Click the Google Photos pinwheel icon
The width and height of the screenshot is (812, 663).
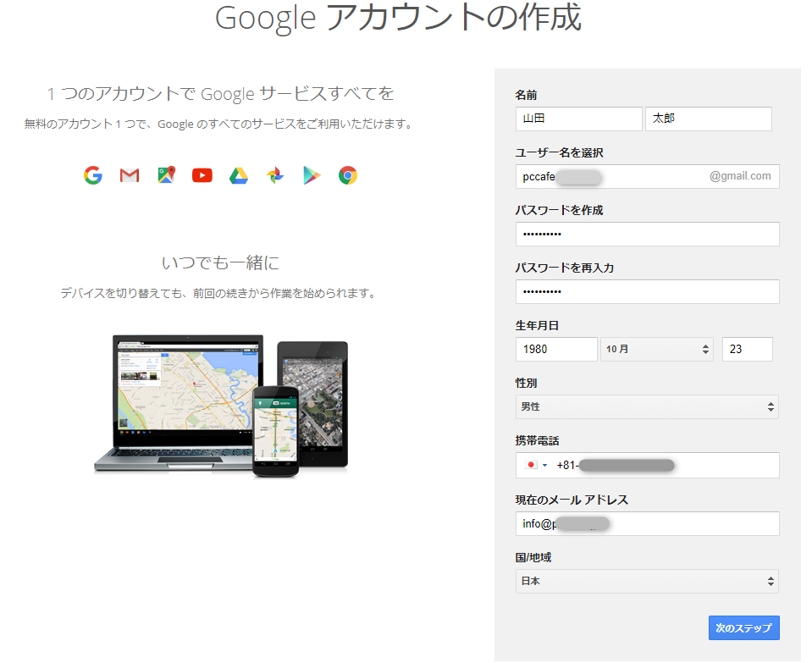(x=275, y=175)
